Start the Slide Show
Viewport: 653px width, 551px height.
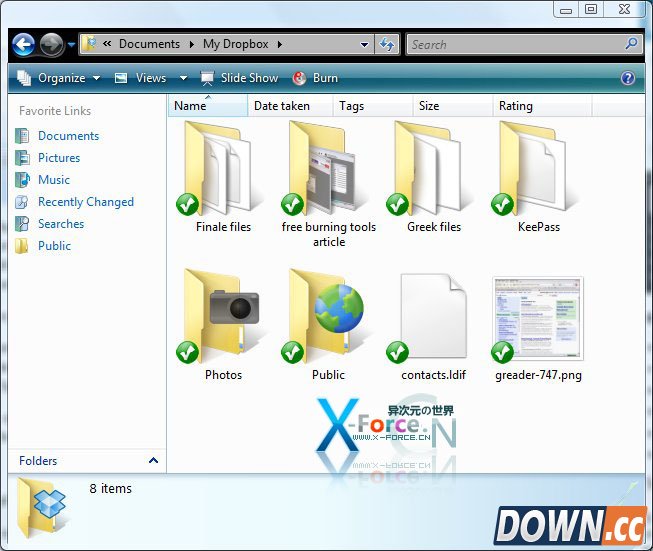click(240, 78)
